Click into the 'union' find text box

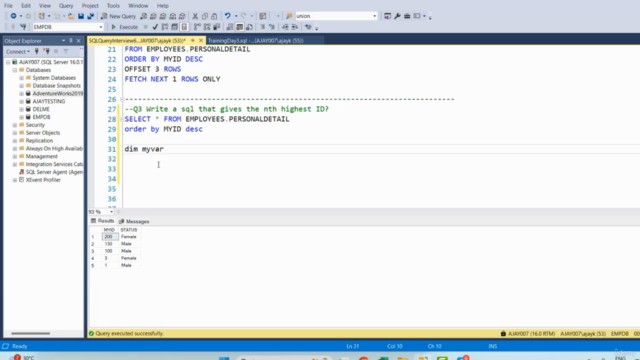tap(333, 16)
